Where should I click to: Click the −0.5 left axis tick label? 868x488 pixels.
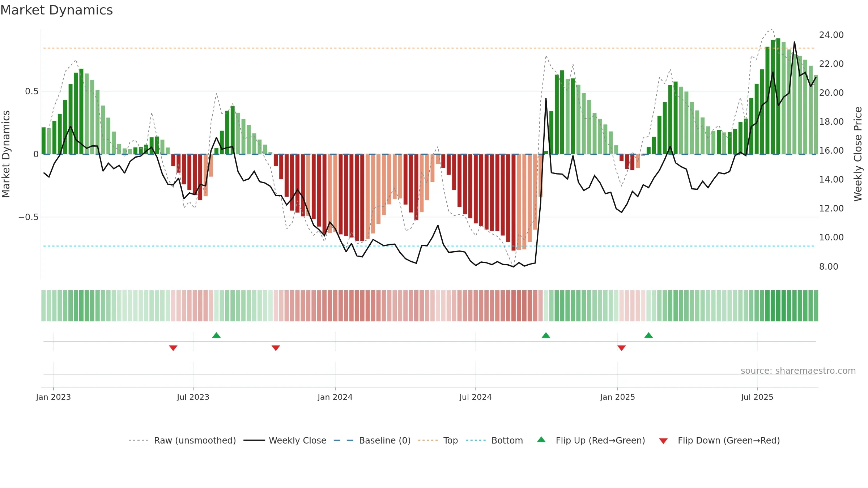pyautogui.click(x=29, y=217)
